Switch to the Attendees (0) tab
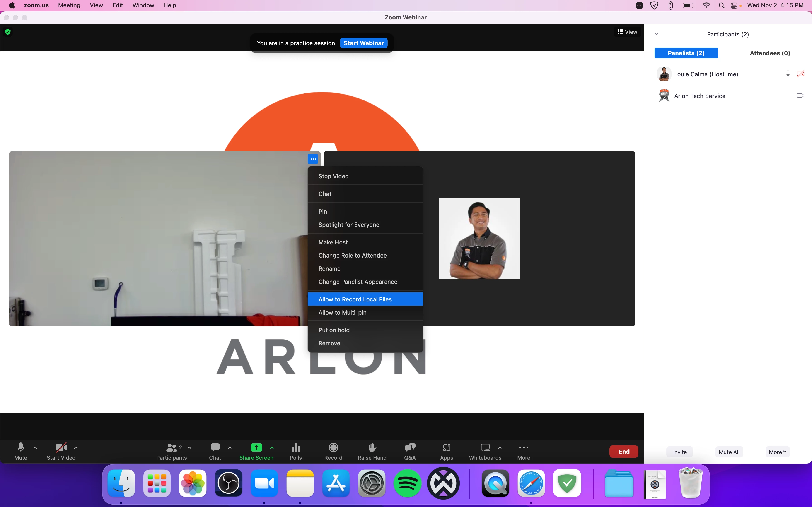The height and width of the screenshot is (507, 812). click(x=770, y=53)
